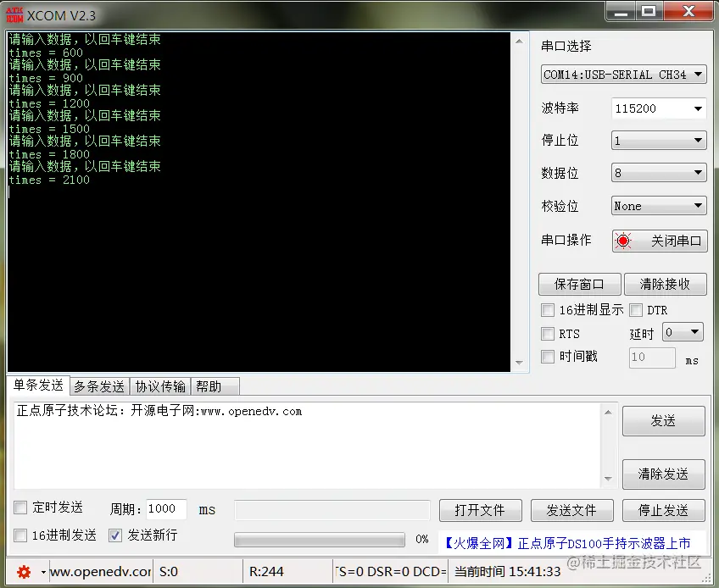Click the send text area

tap(307, 446)
